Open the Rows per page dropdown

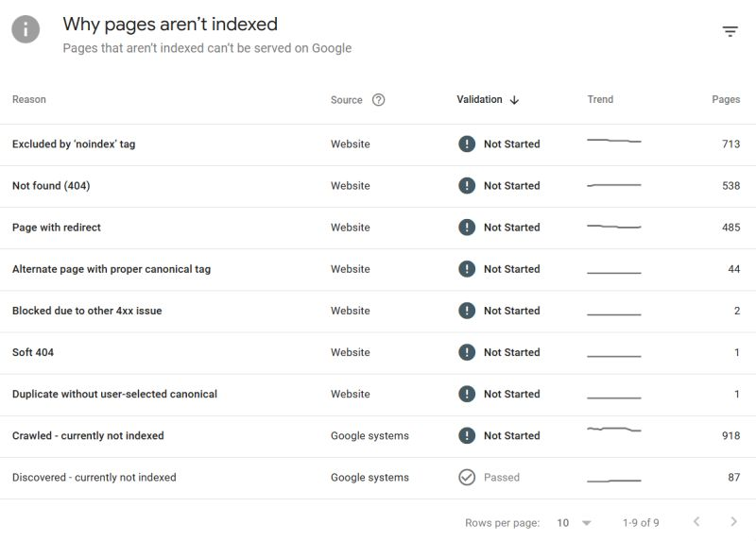575,522
